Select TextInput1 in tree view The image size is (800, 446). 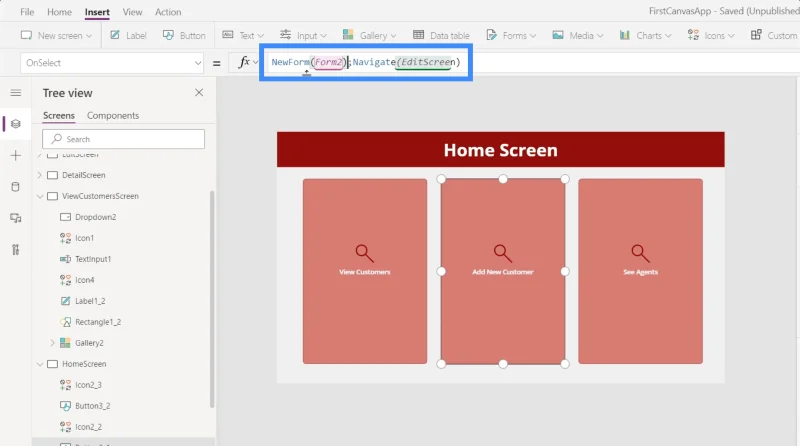[93, 259]
